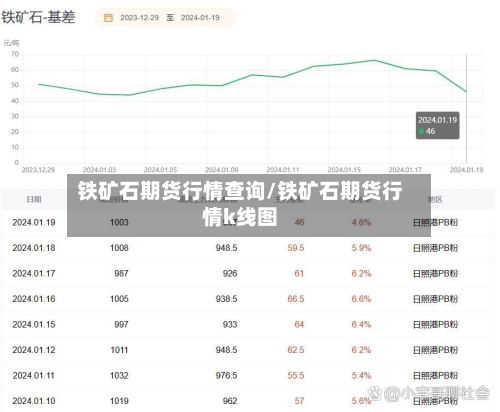Click basis rate 6.6% in the 2024.01.16 row
This screenshot has height=412, width=500.
(x=361, y=299)
